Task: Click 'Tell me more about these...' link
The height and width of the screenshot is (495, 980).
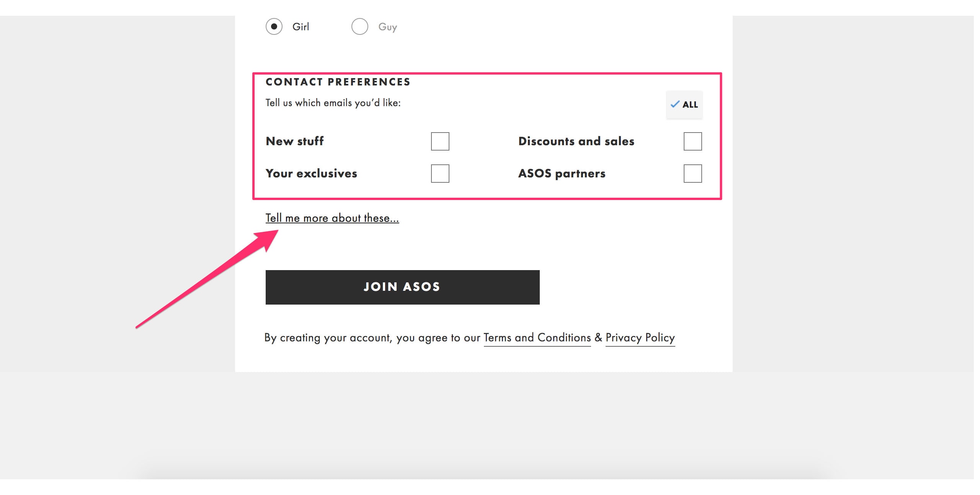Action: [x=332, y=217]
